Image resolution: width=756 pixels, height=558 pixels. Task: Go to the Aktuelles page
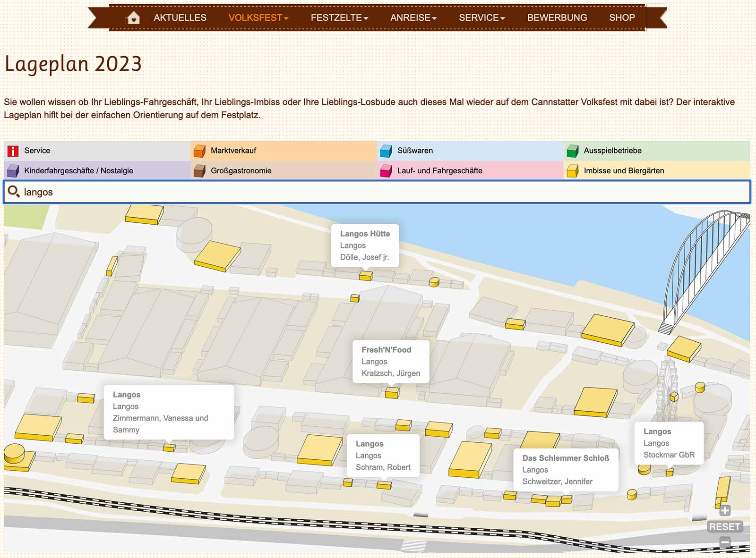[180, 18]
